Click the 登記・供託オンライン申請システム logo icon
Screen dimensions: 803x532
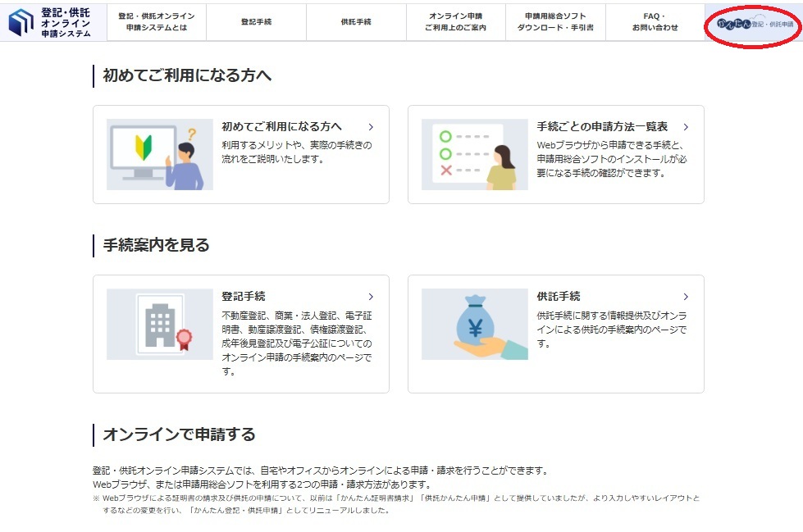click(21, 21)
